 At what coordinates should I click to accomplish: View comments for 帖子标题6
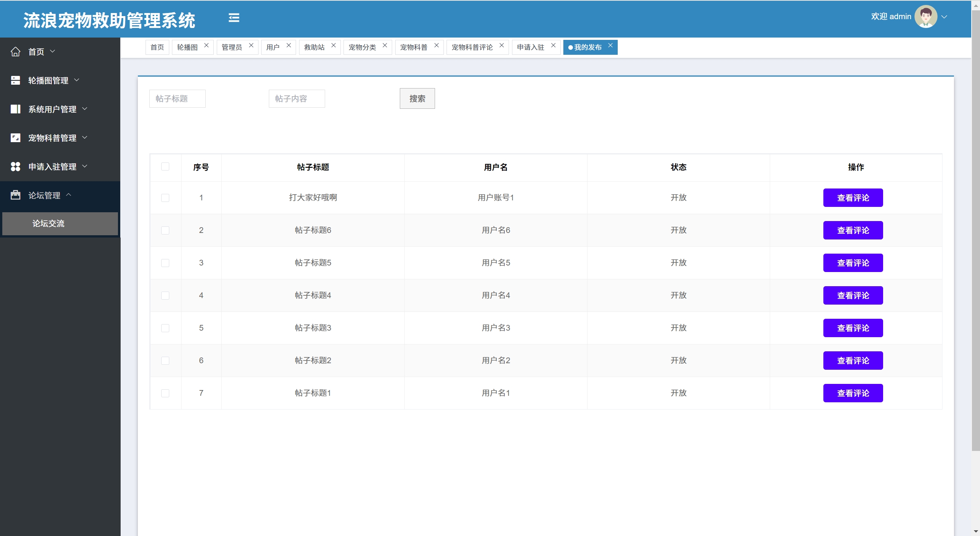pyautogui.click(x=852, y=230)
